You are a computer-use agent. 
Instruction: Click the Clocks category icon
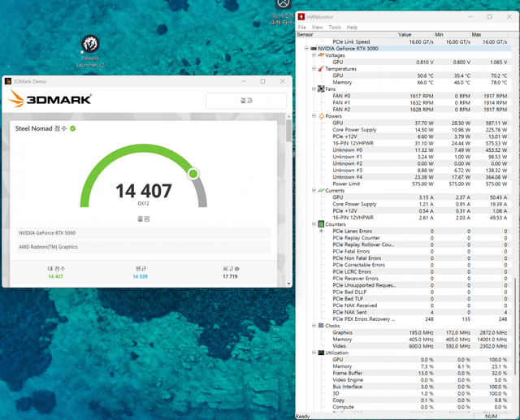[x=321, y=326]
